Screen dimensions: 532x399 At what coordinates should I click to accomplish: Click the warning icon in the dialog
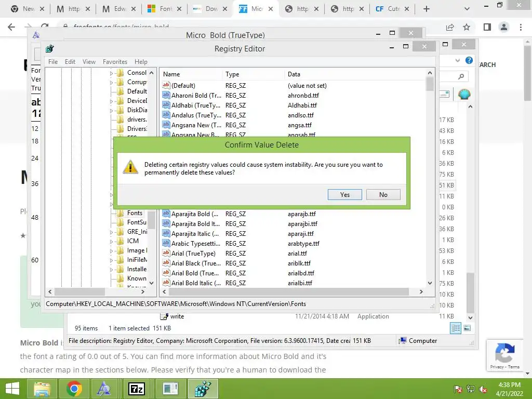(130, 167)
